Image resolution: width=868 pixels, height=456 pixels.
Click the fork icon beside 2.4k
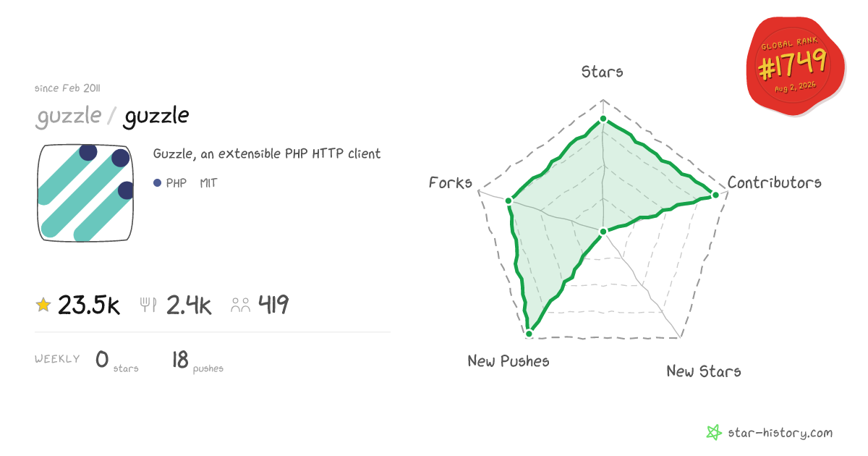[x=148, y=305]
